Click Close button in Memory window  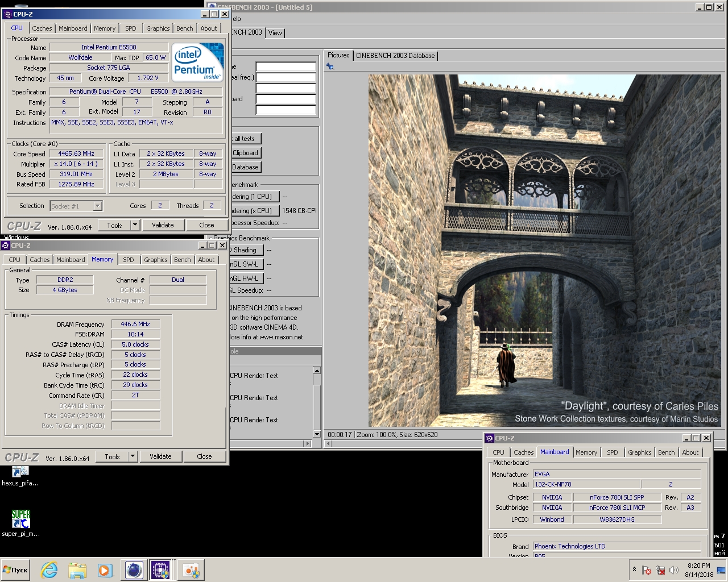tap(204, 456)
